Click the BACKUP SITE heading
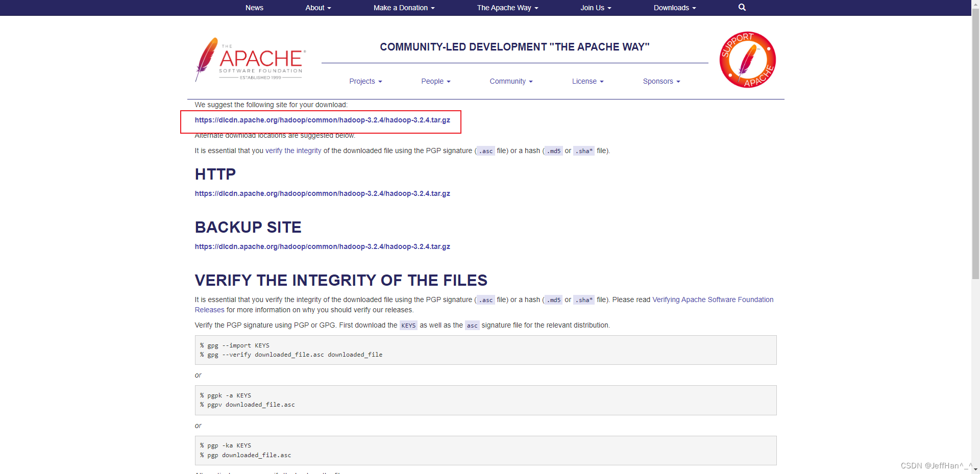 (248, 227)
